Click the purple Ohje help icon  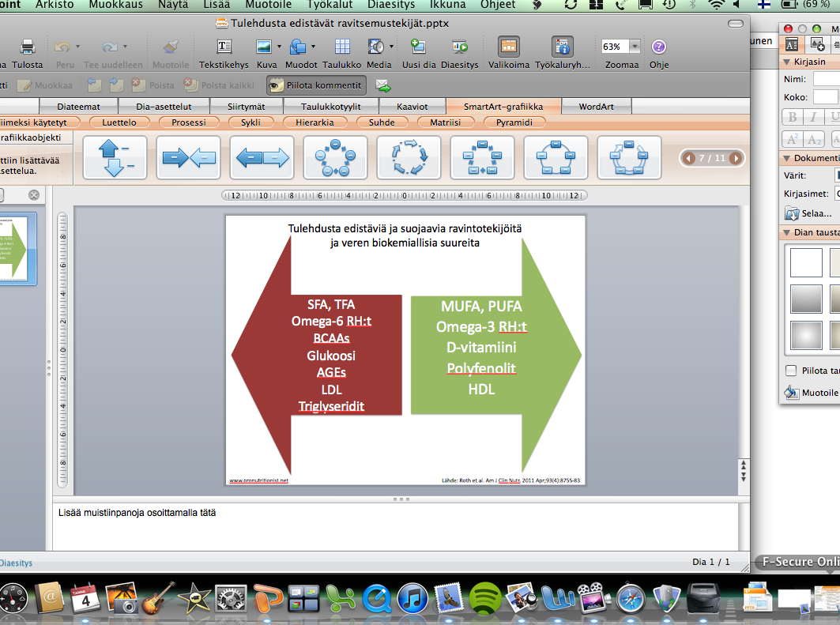pyautogui.click(x=658, y=47)
